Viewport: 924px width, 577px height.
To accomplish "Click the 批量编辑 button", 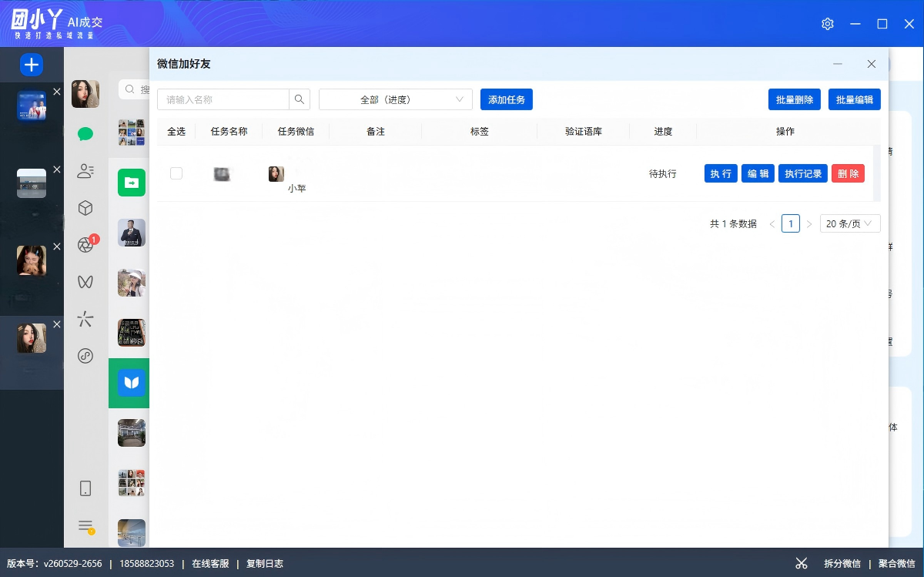I will (x=855, y=99).
